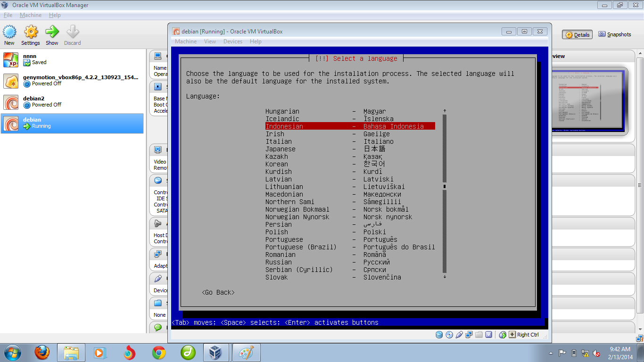Click the New VM toolbar icon
The width and height of the screenshot is (644, 362).
coord(9,32)
